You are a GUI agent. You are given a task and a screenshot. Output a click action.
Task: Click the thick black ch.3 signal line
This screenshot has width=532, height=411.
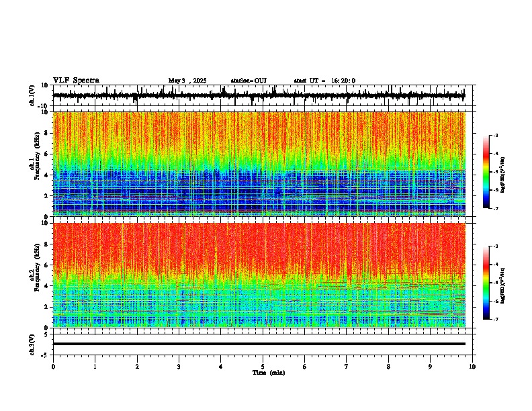259,344
